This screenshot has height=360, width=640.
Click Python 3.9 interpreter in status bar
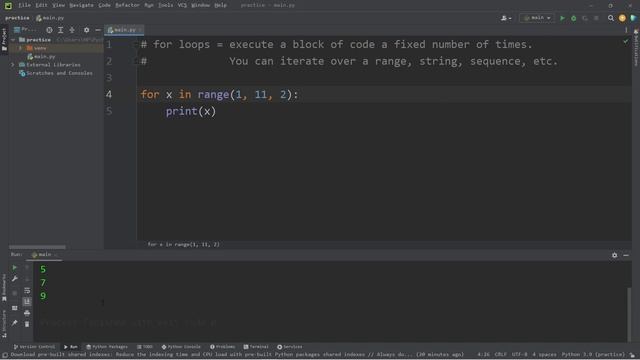[593, 355]
